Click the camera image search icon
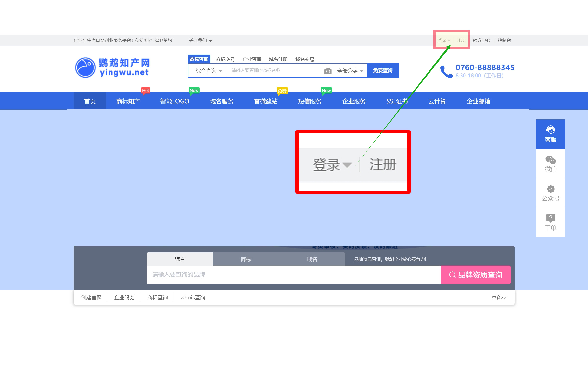 click(328, 71)
